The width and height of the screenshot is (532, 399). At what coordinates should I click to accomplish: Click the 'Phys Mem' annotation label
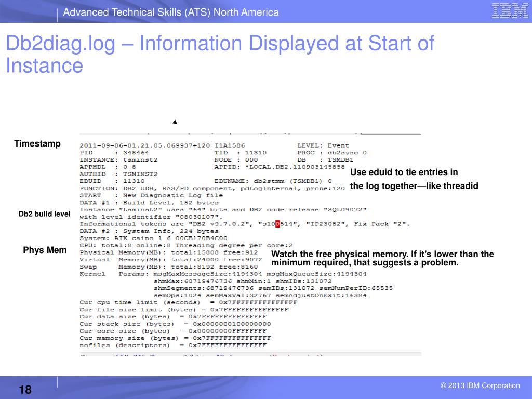tap(45, 250)
